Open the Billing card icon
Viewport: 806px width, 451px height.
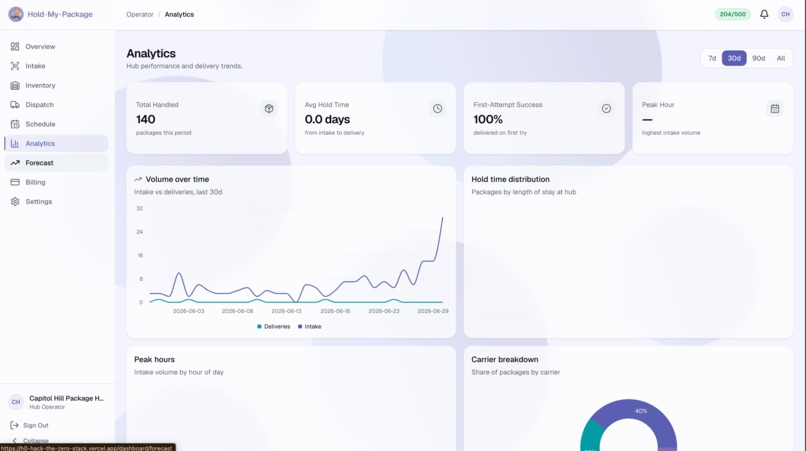pyautogui.click(x=15, y=182)
